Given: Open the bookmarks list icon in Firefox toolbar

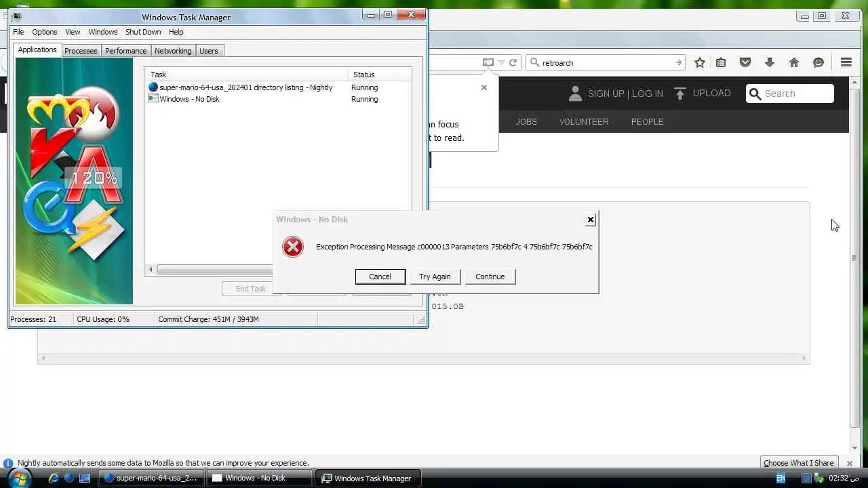Looking at the screenshot, I should pyautogui.click(x=721, y=62).
